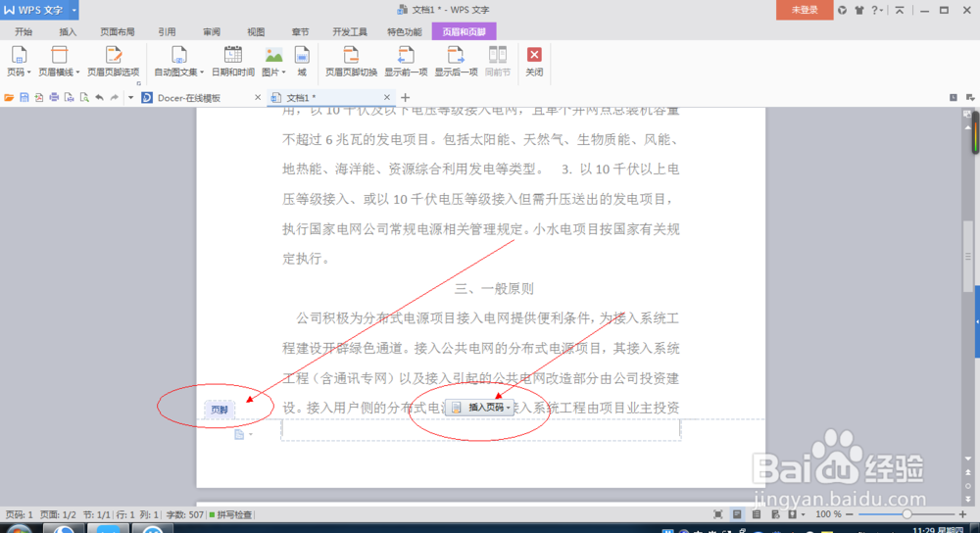Click the 页脚 footer label tag

pos(220,410)
